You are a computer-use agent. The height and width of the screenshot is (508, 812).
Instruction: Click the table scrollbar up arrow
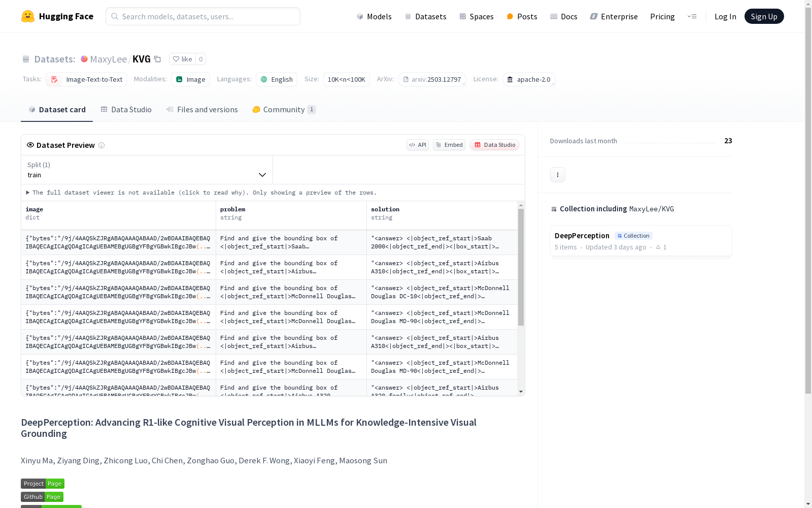tap(521, 205)
